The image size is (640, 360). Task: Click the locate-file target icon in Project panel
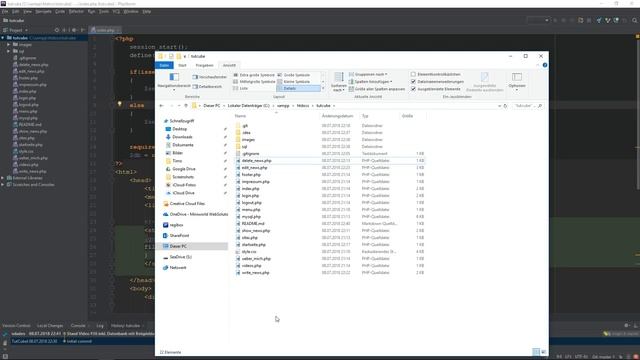(57, 30)
